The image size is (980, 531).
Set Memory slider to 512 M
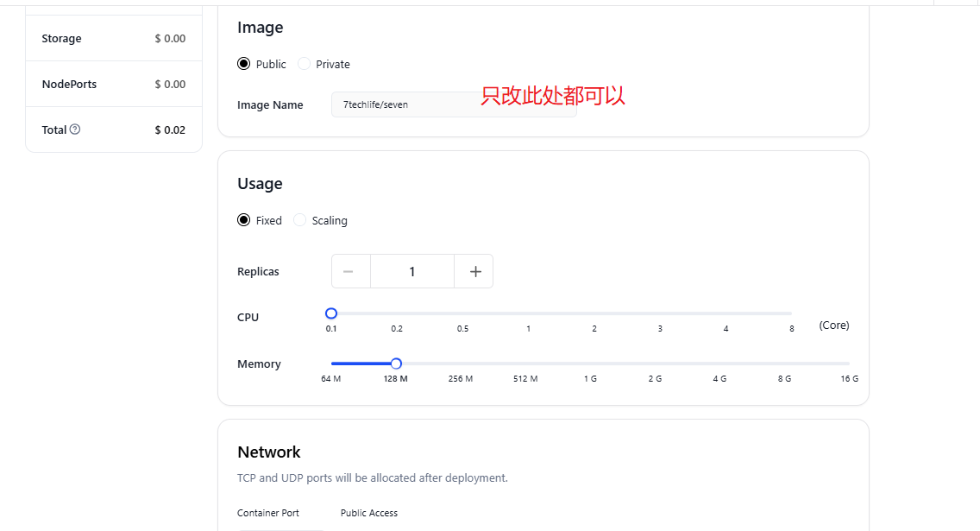point(525,363)
